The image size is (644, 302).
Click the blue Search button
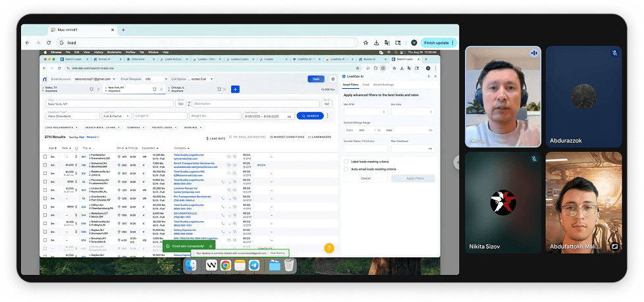coord(310,116)
